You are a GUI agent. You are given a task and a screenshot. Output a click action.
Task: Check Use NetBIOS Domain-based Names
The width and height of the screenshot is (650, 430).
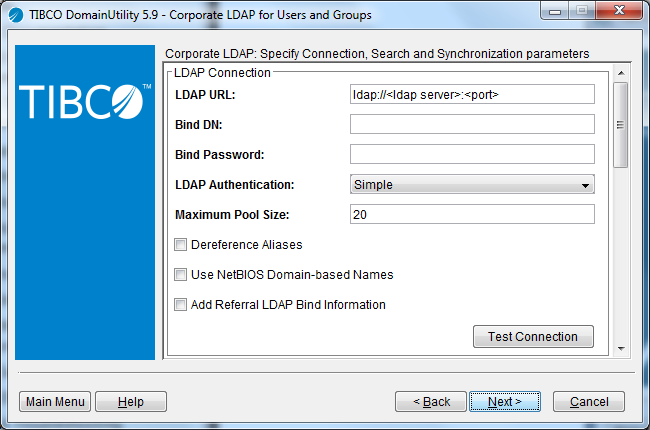pos(181,274)
